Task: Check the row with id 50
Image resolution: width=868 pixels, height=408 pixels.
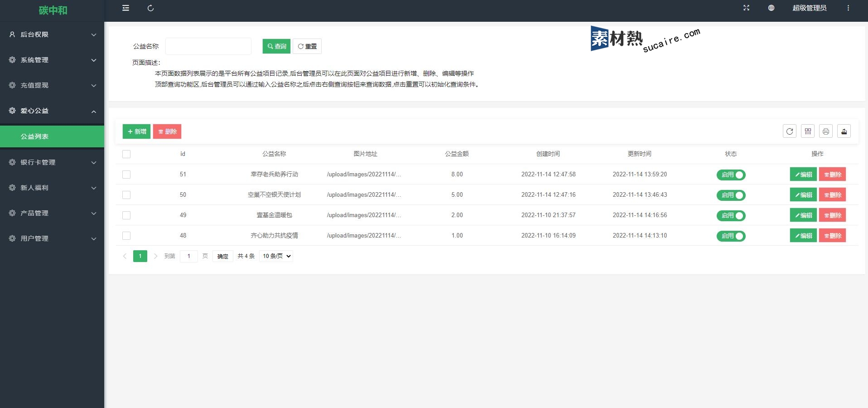Action: (126, 195)
